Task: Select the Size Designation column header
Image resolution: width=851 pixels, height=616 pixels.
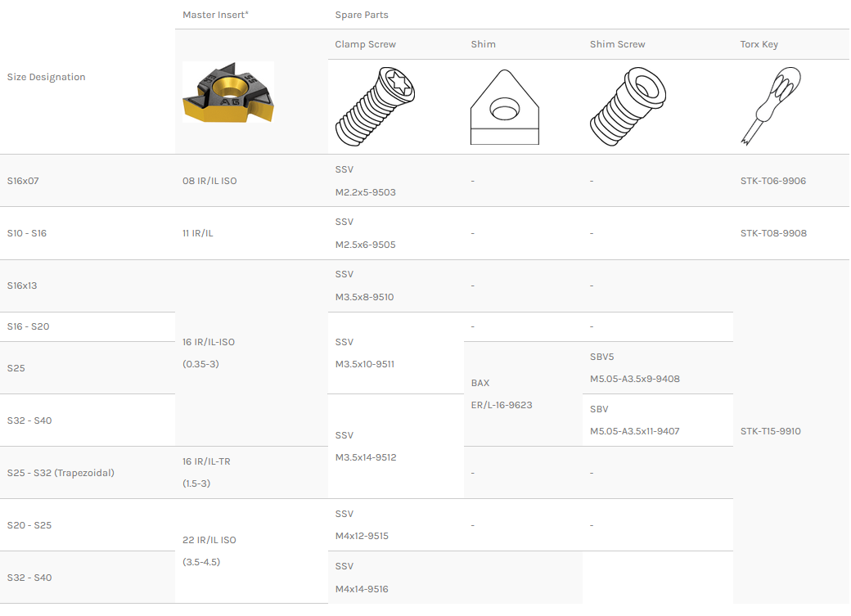Action: [46, 77]
